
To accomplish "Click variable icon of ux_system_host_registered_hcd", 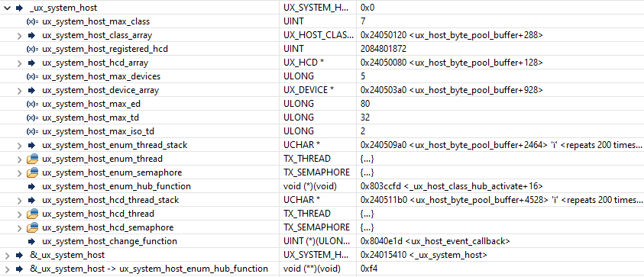I will coord(32,49).
